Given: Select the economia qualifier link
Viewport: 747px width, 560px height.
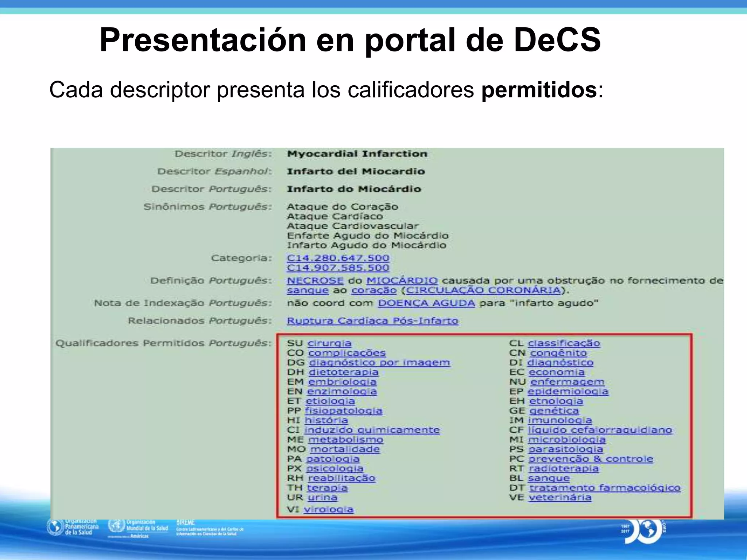Looking at the screenshot, I should pyautogui.click(x=557, y=372).
